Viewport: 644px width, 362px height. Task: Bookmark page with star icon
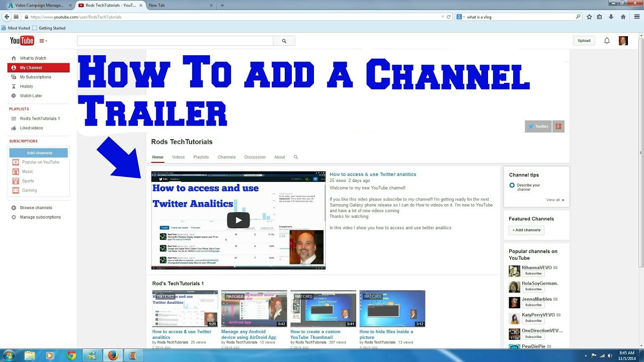tap(589, 17)
